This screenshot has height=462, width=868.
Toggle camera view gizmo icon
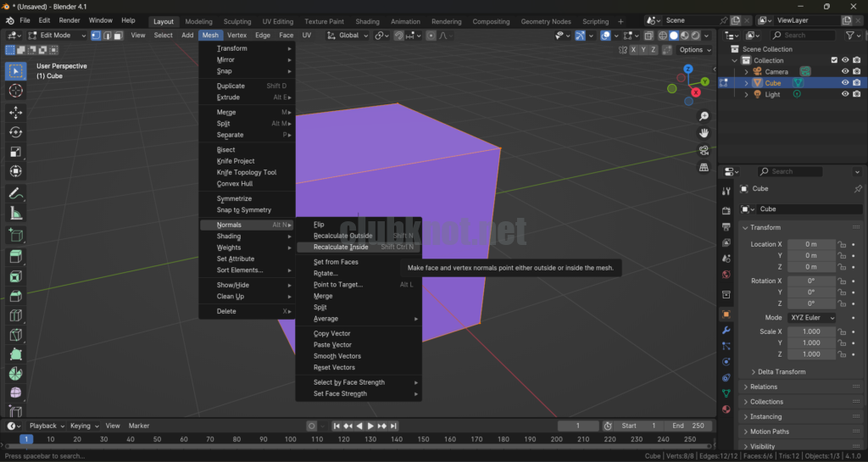[x=704, y=150]
